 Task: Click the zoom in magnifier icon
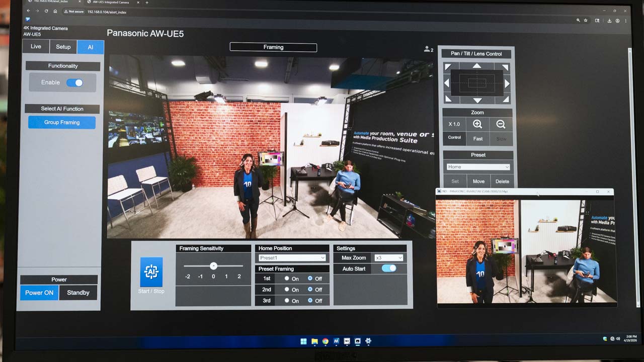(477, 124)
